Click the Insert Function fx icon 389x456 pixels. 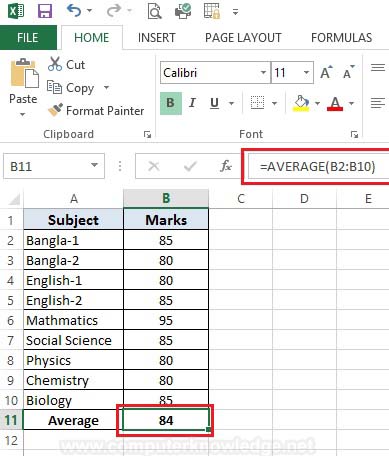(x=226, y=166)
